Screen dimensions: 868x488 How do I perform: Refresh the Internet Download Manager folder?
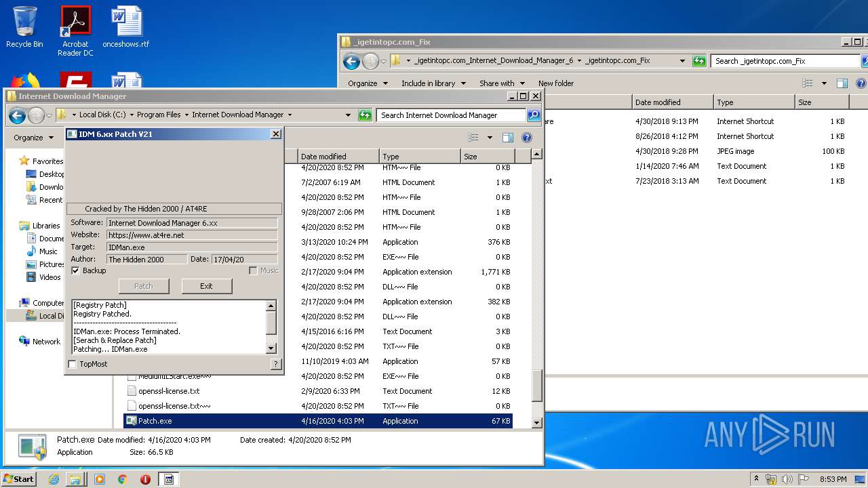click(x=365, y=115)
